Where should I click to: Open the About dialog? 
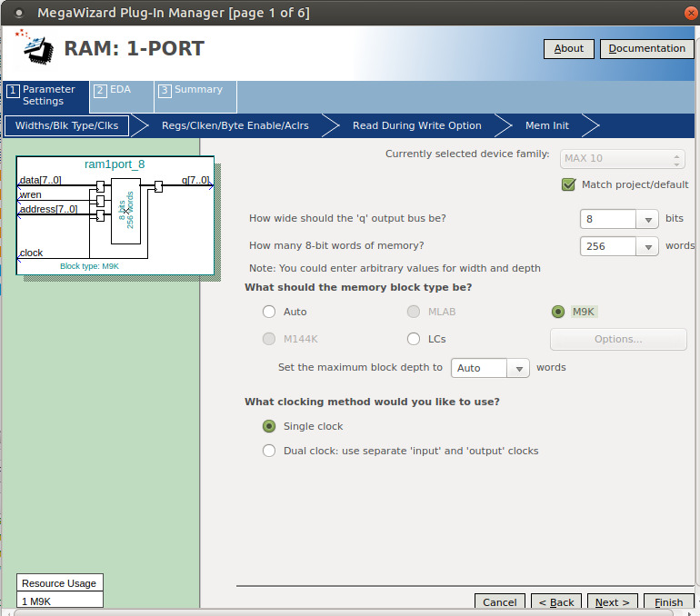(x=568, y=49)
